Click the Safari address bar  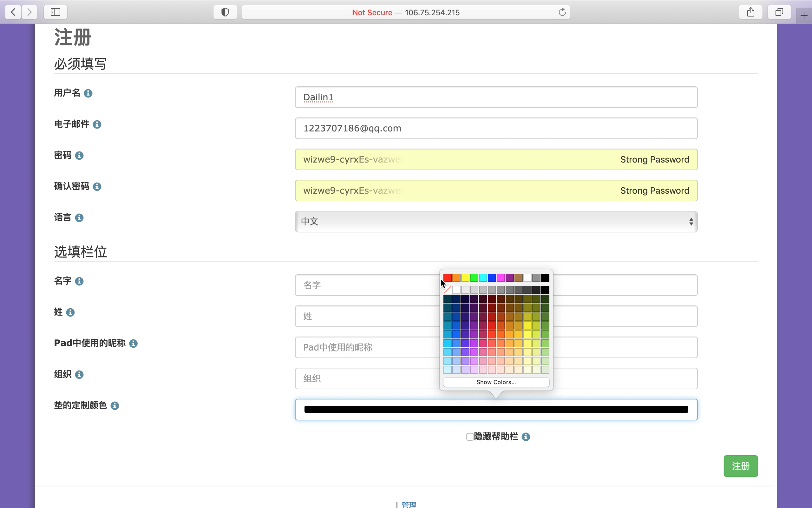tap(406, 12)
